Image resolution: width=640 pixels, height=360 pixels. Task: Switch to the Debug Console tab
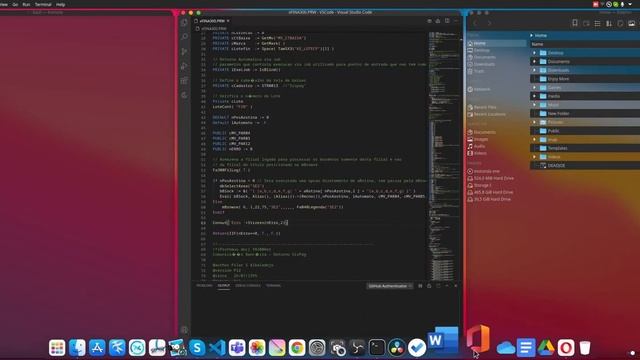point(248,286)
